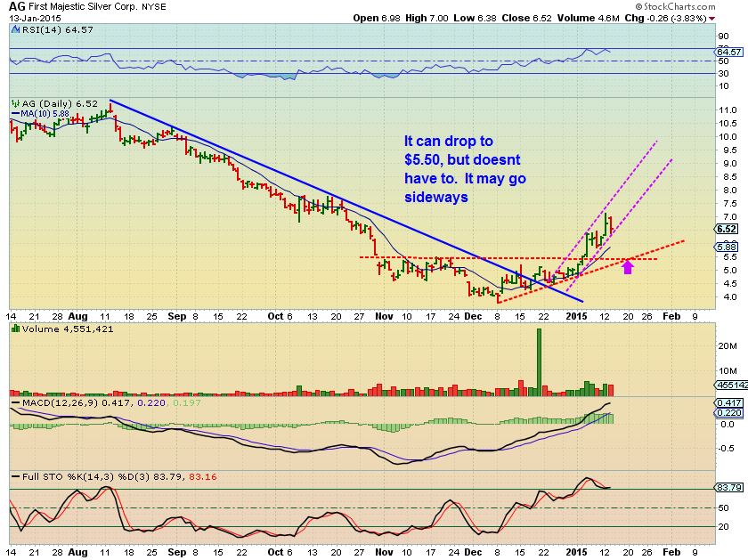The image size is (748, 560).
Task: Click the Chg -0.26 (-3.83%) value
Action: click(x=666, y=18)
